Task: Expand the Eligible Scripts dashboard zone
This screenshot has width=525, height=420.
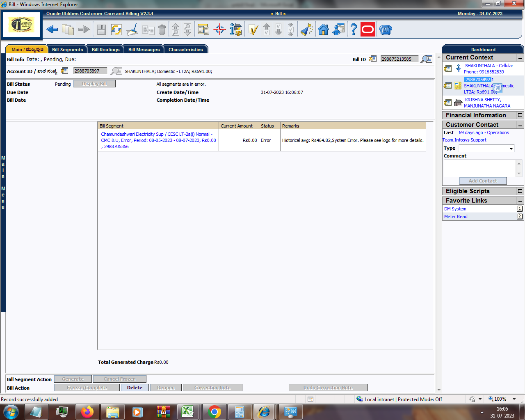Action: tap(520, 191)
